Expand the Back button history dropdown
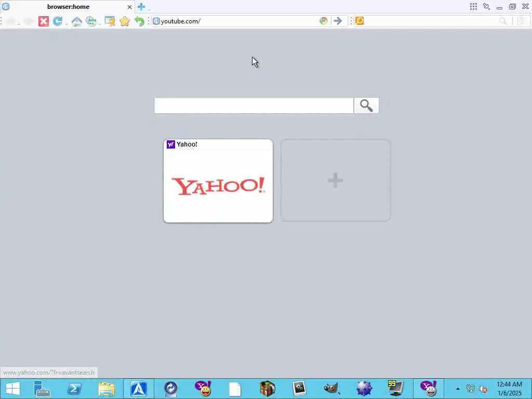 [19, 24]
